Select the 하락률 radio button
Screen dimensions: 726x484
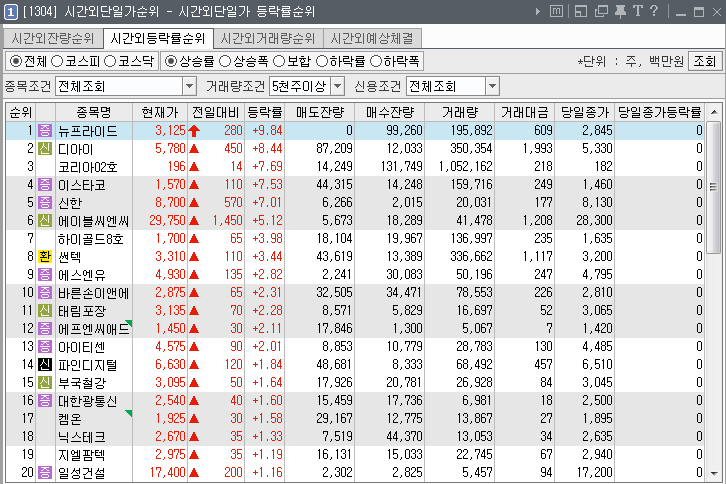[x=322, y=61]
